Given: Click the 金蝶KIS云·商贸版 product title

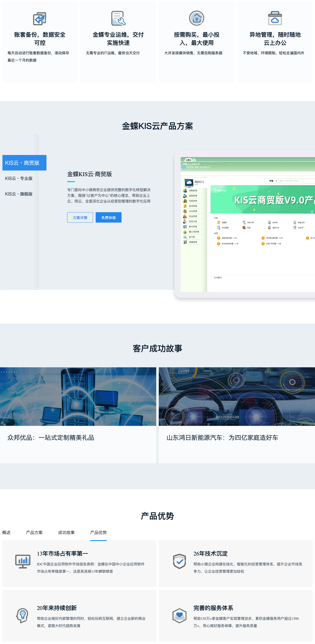Looking at the screenshot, I should [x=89, y=174].
